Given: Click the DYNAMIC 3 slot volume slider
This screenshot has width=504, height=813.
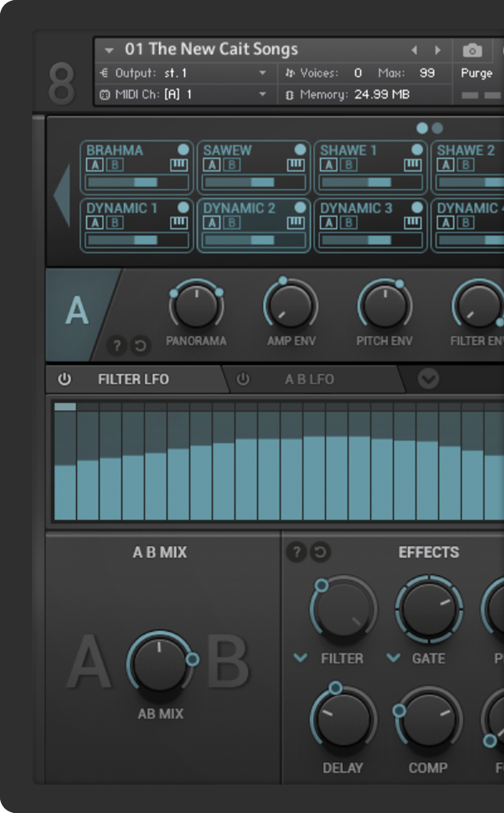Looking at the screenshot, I should [x=370, y=240].
